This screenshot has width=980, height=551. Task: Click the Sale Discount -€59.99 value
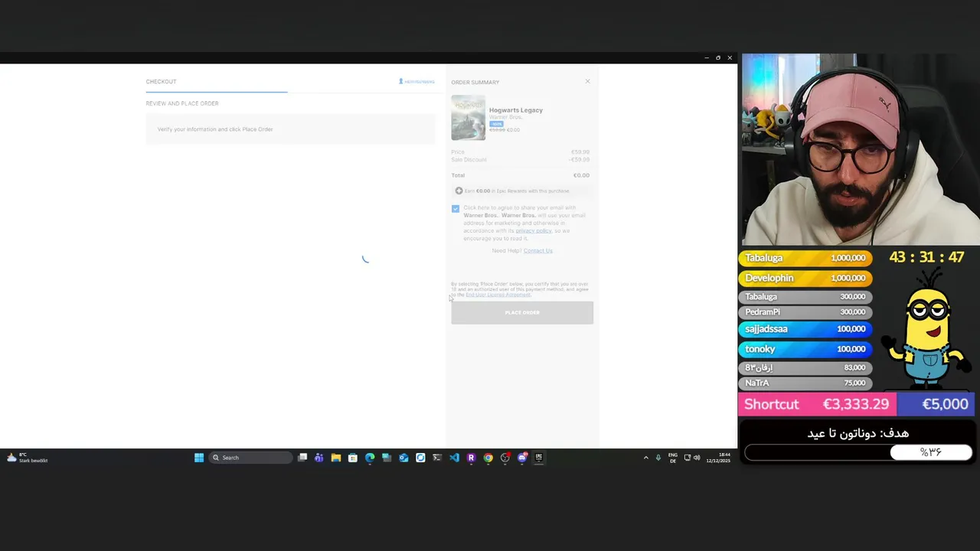[x=580, y=159]
